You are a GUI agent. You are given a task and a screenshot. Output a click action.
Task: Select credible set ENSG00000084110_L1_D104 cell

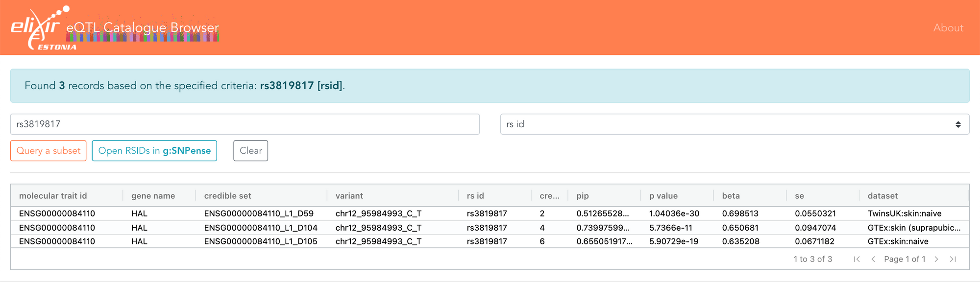click(261, 228)
